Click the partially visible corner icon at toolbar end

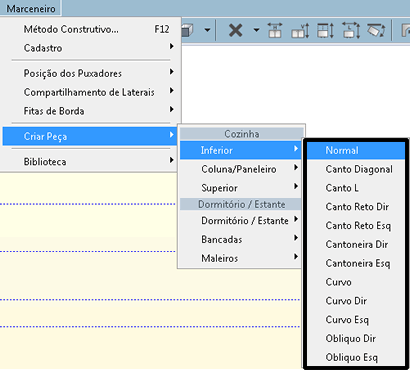pyautogui.click(x=405, y=30)
